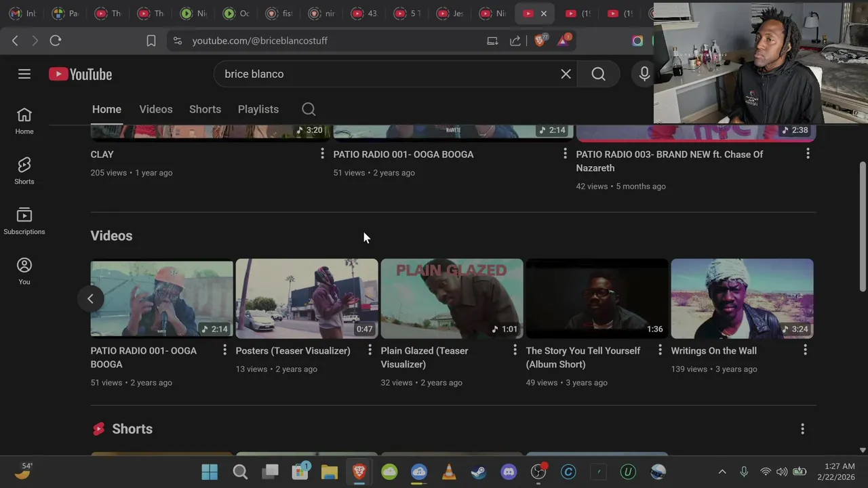Open Discord from the taskbar
Image resolution: width=868 pixels, height=488 pixels.
[x=509, y=472]
